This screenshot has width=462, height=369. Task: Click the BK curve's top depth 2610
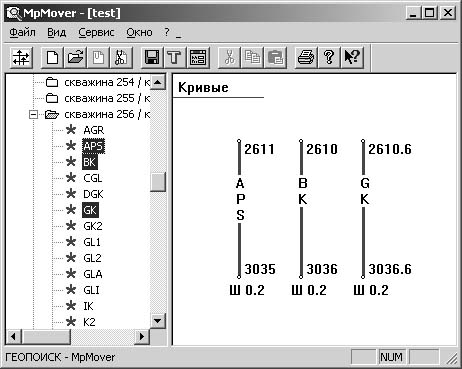point(322,149)
